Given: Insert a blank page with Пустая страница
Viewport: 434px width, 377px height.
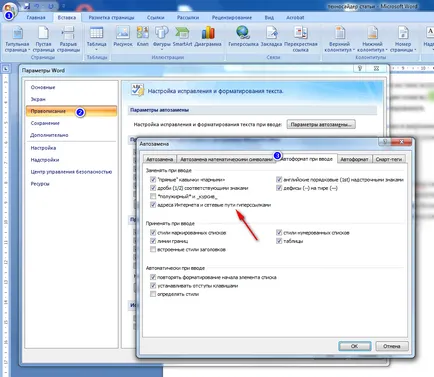Looking at the screenshot, I should 43,39.
